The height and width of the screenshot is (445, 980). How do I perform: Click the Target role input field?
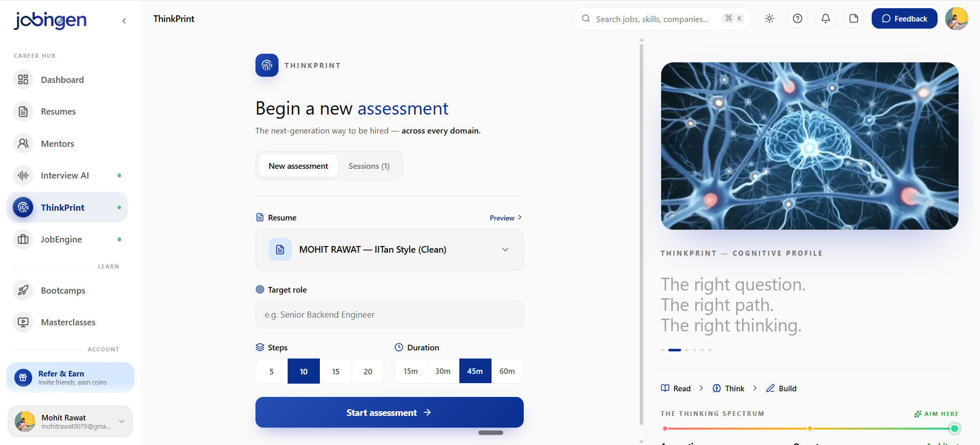click(389, 315)
